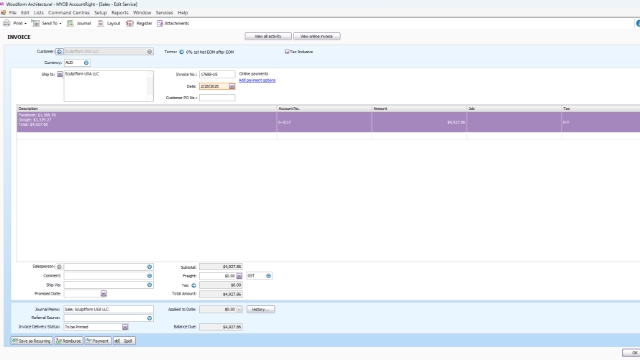
Task: Open Attachments from the toolbar
Action: pos(173,23)
